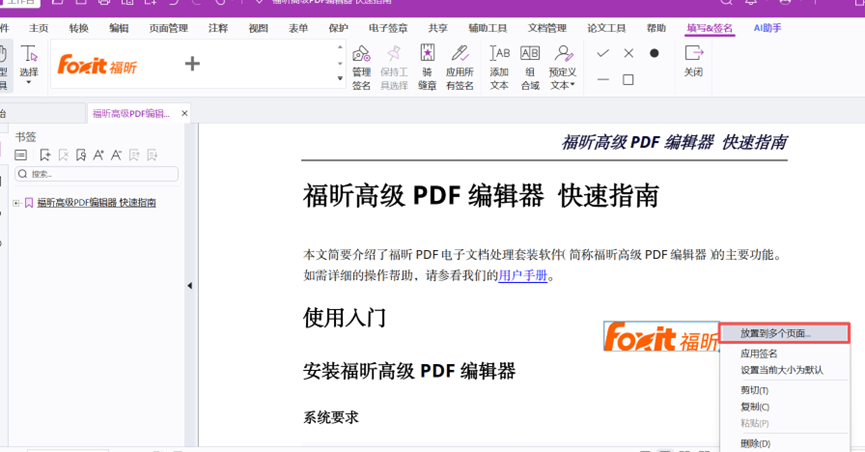Select the 骑缝章 (cross-page seal) tool
The width and height of the screenshot is (865, 452).
pyautogui.click(x=427, y=65)
